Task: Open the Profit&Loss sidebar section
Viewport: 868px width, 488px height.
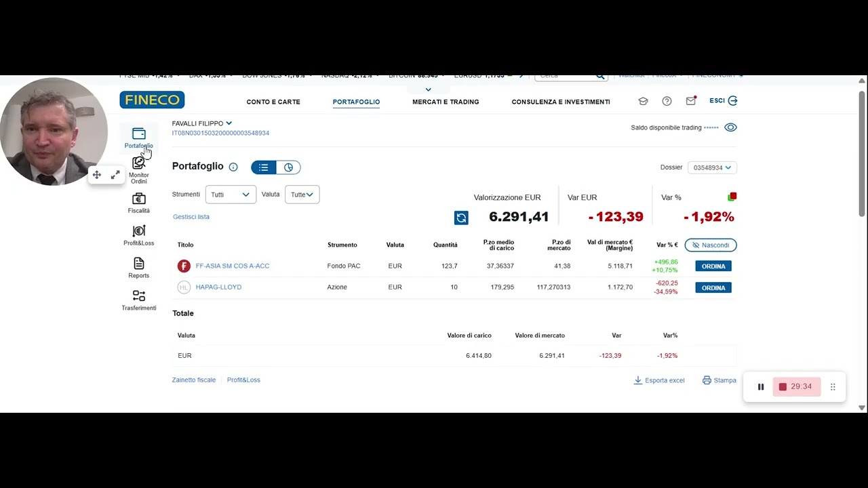Action: 138,235
